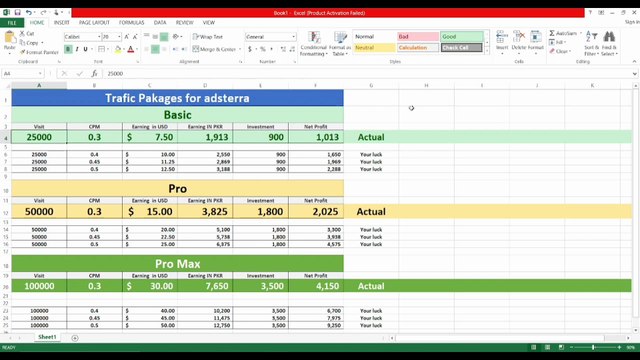This screenshot has width=640, height=360.
Task: Click the Insert Function fx icon
Action: click(x=94, y=73)
